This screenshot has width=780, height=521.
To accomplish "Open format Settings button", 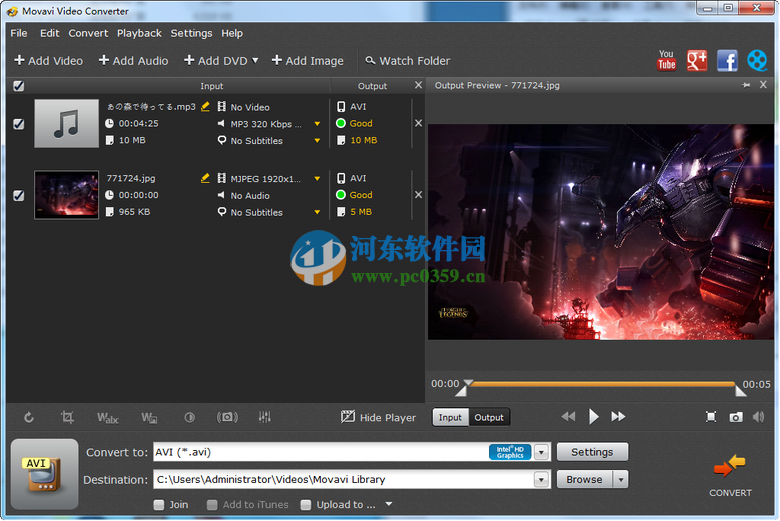I will click(x=592, y=452).
